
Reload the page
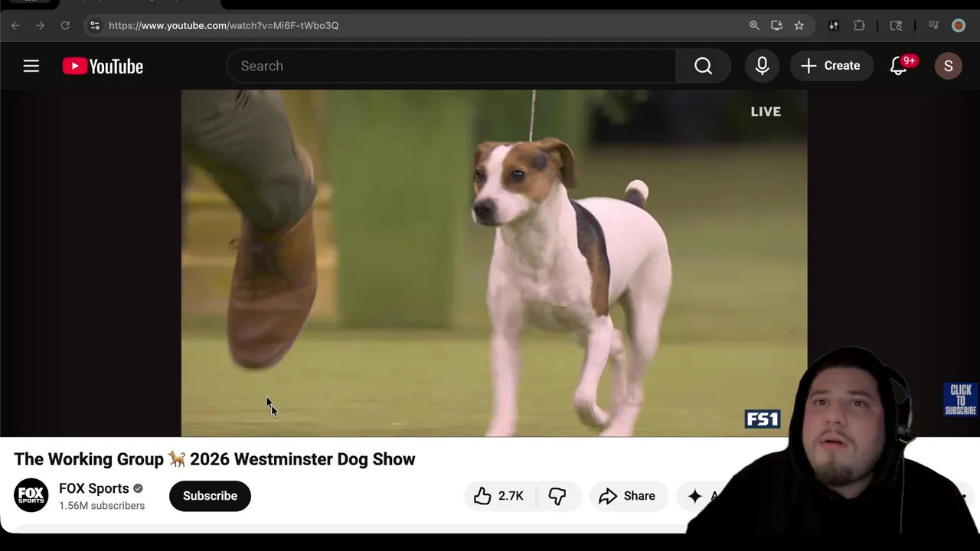point(65,25)
